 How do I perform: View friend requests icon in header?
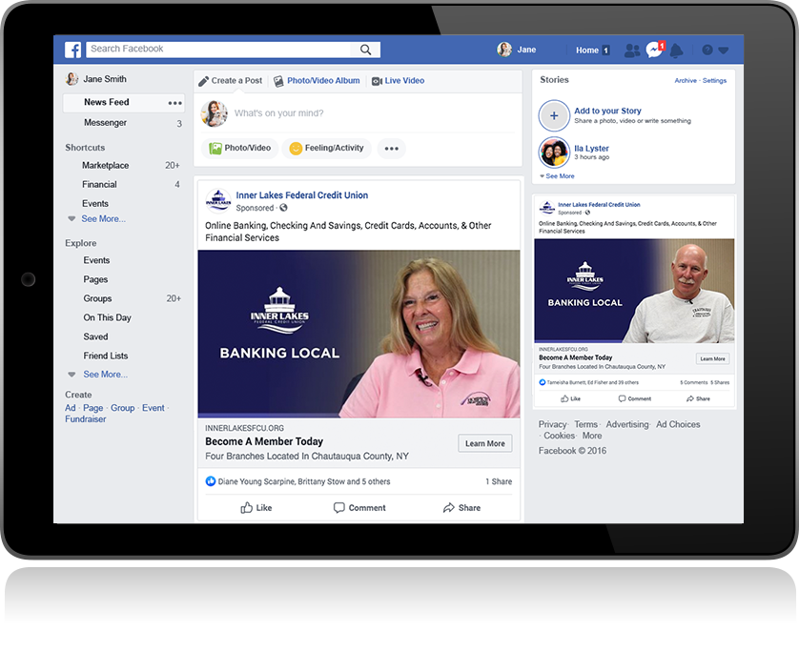[x=632, y=50]
